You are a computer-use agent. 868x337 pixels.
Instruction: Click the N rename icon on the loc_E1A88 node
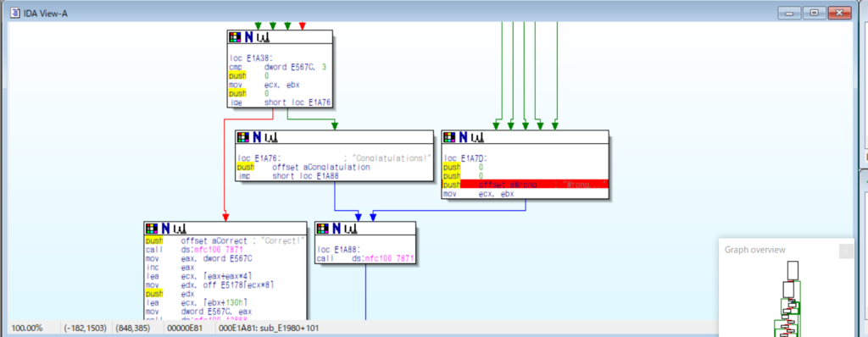click(337, 229)
